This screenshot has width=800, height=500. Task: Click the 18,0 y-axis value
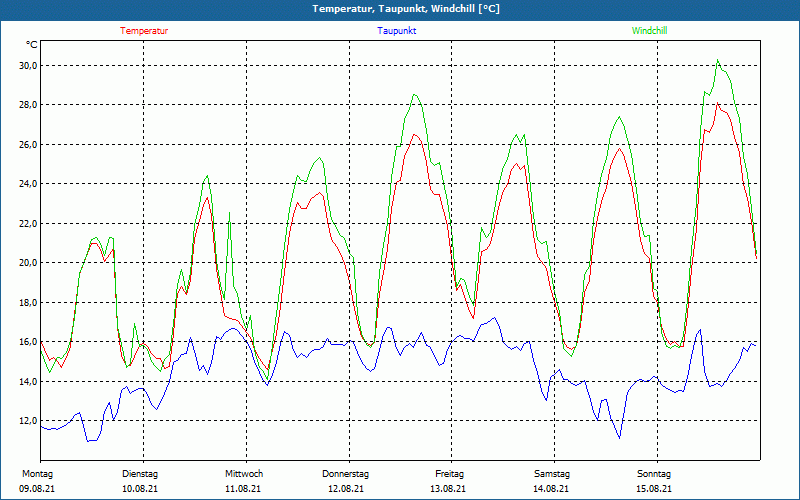[28, 303]
